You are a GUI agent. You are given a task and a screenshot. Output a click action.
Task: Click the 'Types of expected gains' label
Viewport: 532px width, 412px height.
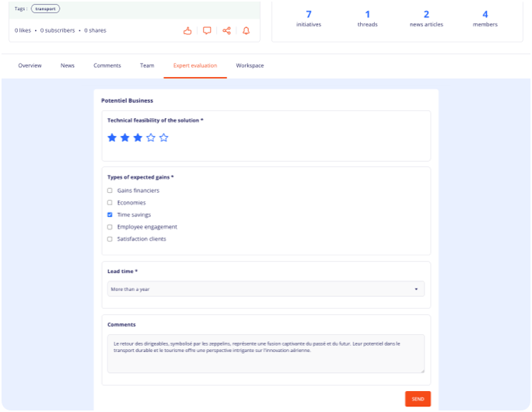pos(141,177)
